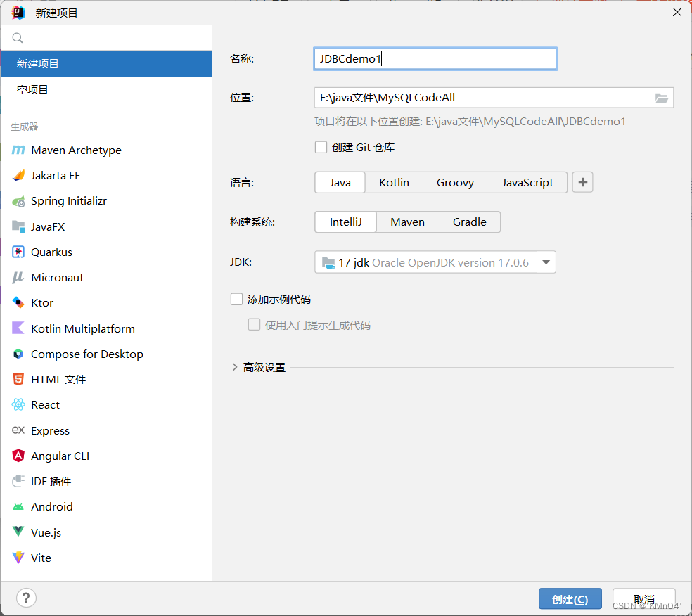The height and width of the screenshot is (616, 692).
Task: Click the JavaFX label
Action: (48, 227)
